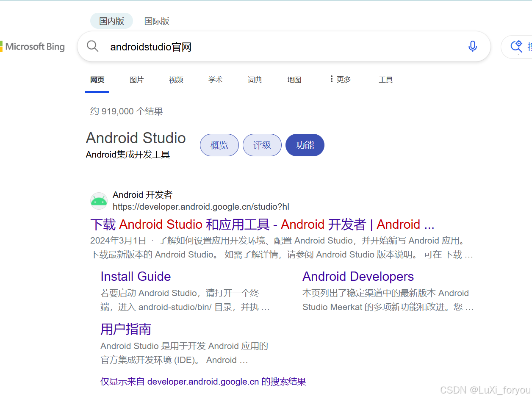Click the search magnifier icon
The image size is (532, 399).
(92, 46)
